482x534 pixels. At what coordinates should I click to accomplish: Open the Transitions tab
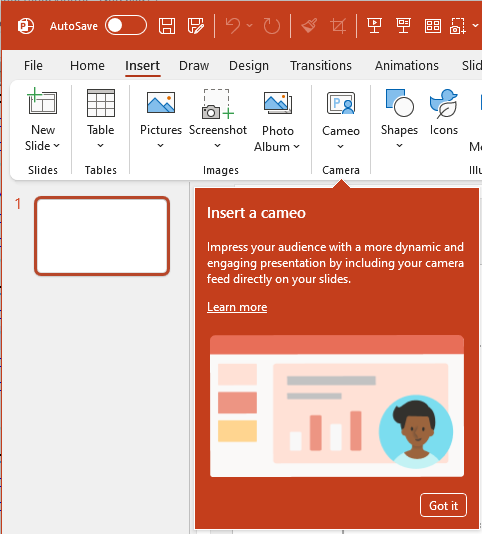click(321, 65)
